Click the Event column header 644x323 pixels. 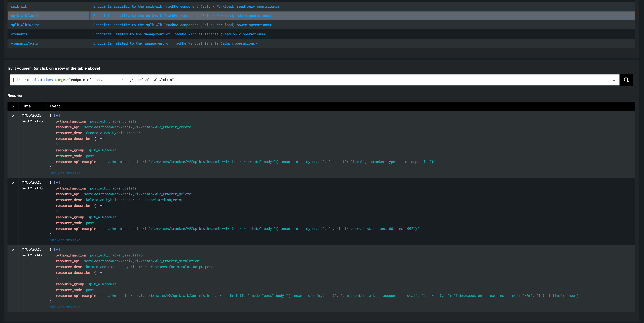point(55,106)
